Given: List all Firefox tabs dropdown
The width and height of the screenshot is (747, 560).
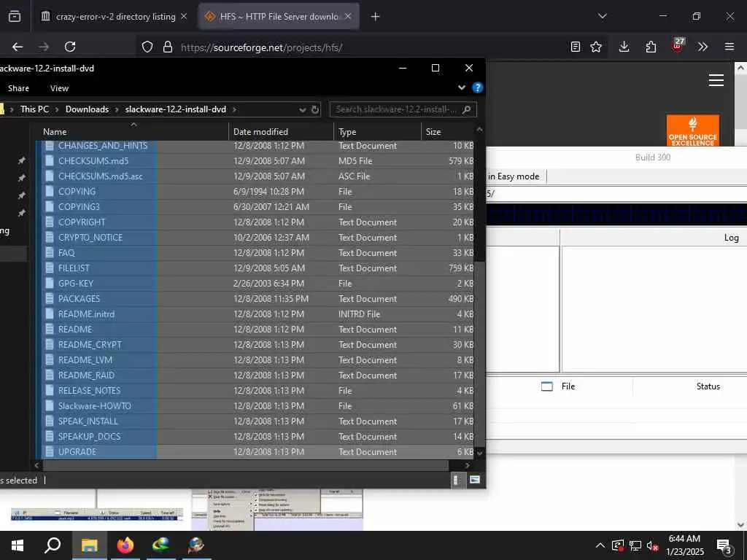Looking at the screenshot, I should pos(602,16).
